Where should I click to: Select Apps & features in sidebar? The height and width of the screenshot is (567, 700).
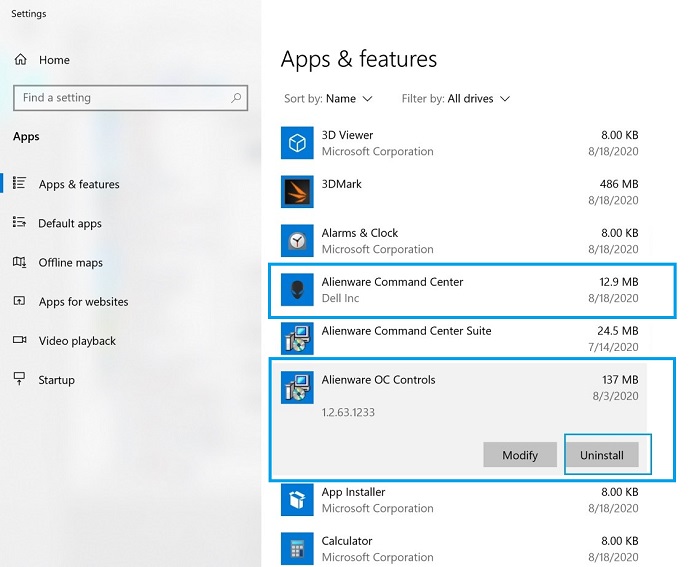pos(78,185)
